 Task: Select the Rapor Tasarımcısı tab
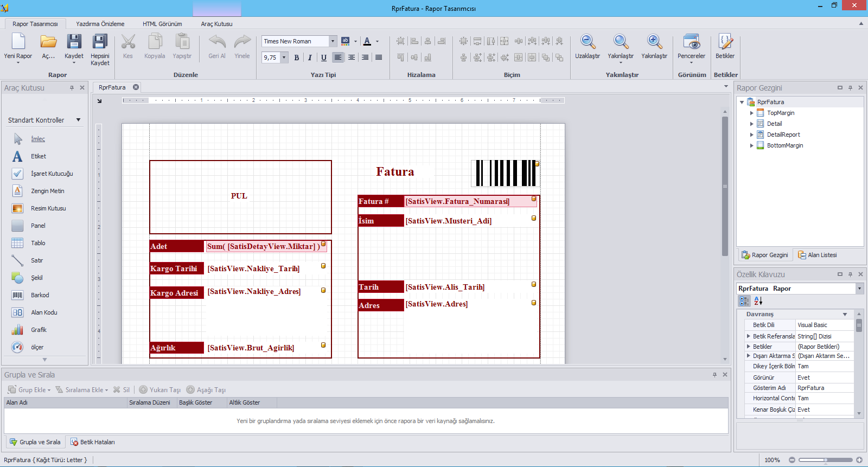(x=35, y=24)
